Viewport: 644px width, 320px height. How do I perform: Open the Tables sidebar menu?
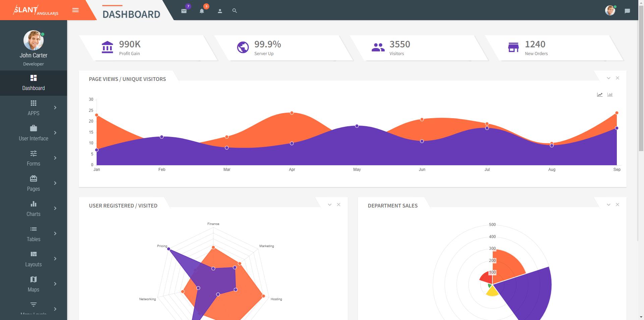pos(34,234)
